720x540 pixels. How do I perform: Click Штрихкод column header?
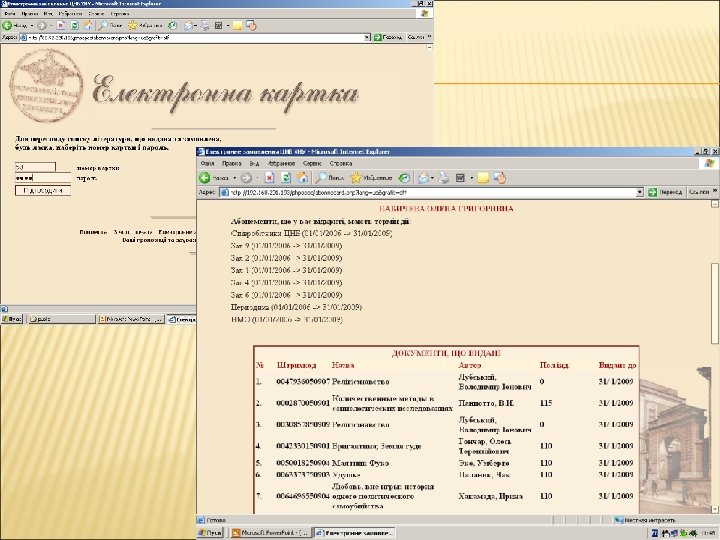click(x=297, y=365)
